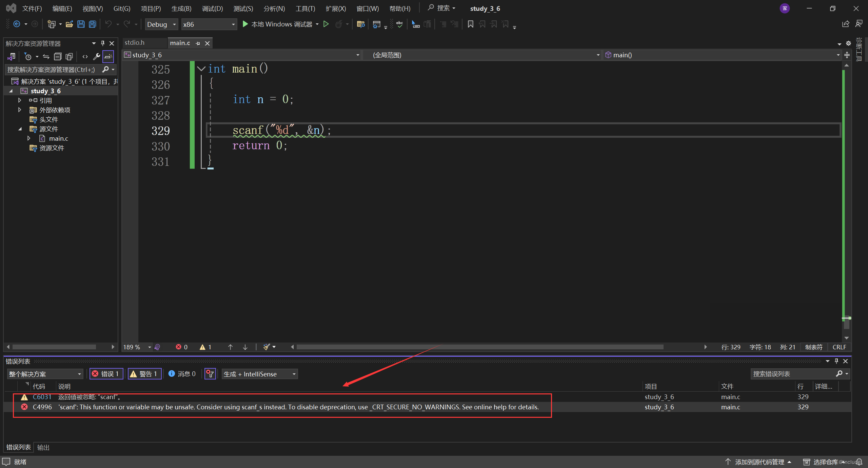Toggle the preview selected items button

[108, 57]
